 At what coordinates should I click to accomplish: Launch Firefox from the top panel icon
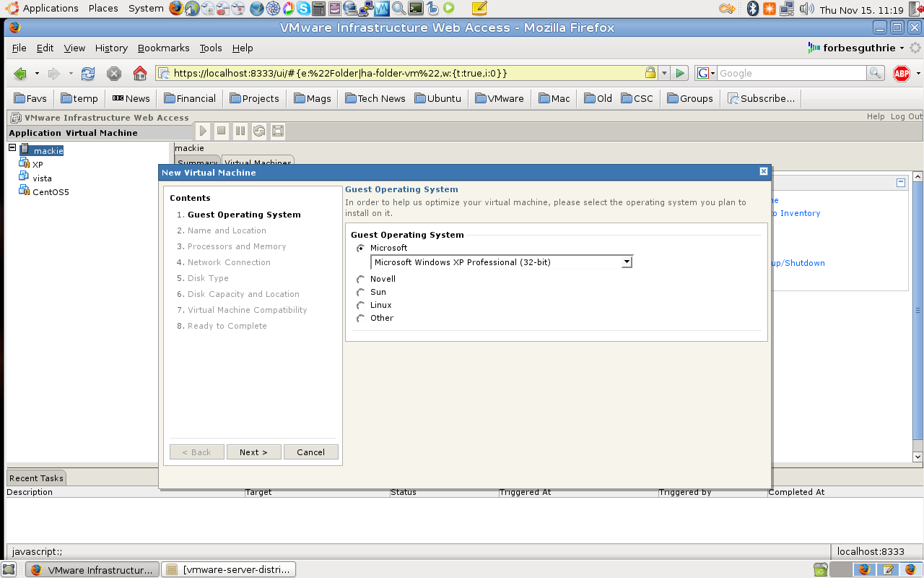point(176,8)
